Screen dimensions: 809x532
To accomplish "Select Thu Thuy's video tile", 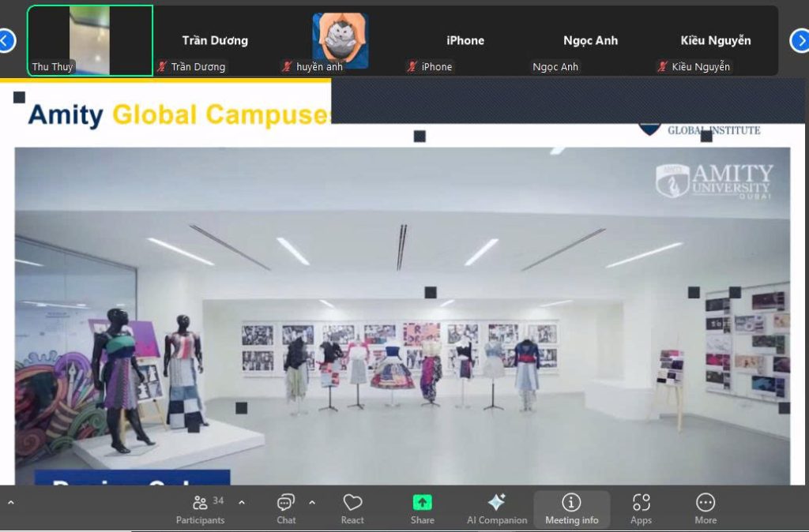I will (x=90, y=41).
